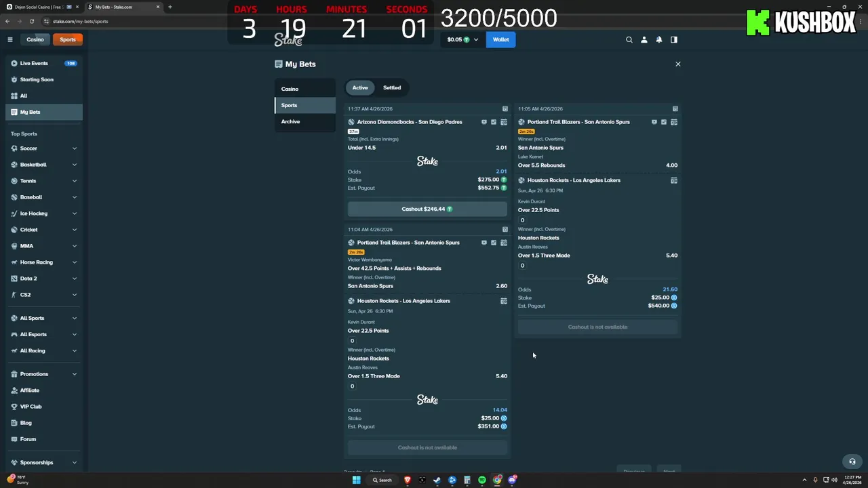Click the Wallet button

pyautogui.click(x=500, y=39)
